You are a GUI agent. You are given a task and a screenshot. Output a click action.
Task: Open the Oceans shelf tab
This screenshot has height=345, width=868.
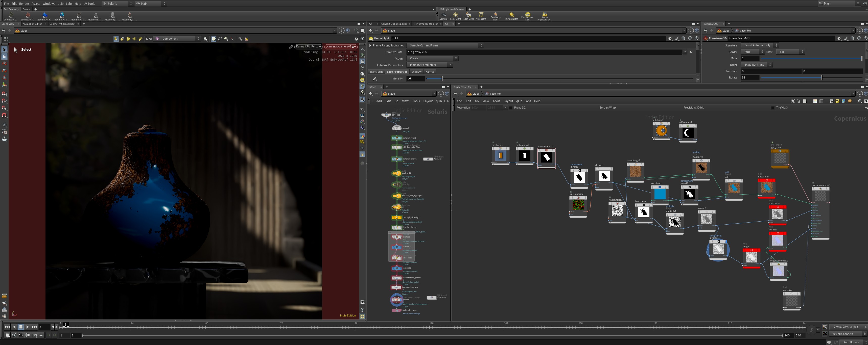26,9
